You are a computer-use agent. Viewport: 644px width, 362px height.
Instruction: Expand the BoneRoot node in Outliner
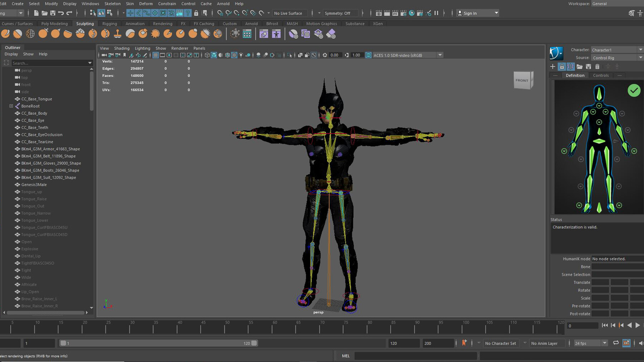(11, 106)
